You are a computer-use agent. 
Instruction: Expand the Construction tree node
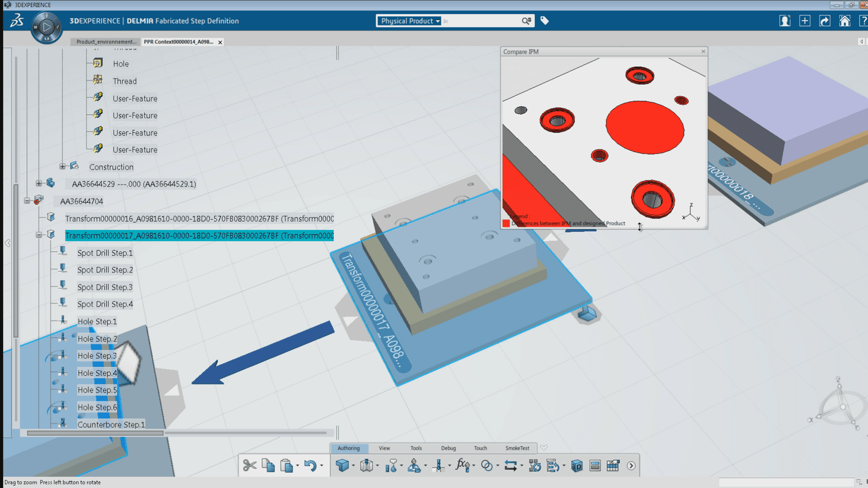62,166
